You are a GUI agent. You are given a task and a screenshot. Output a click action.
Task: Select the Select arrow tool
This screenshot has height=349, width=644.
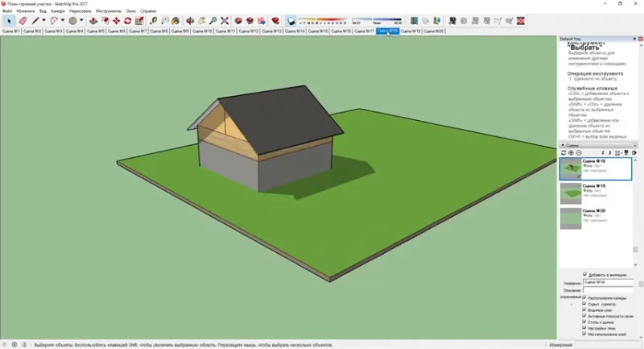[9, 21]
